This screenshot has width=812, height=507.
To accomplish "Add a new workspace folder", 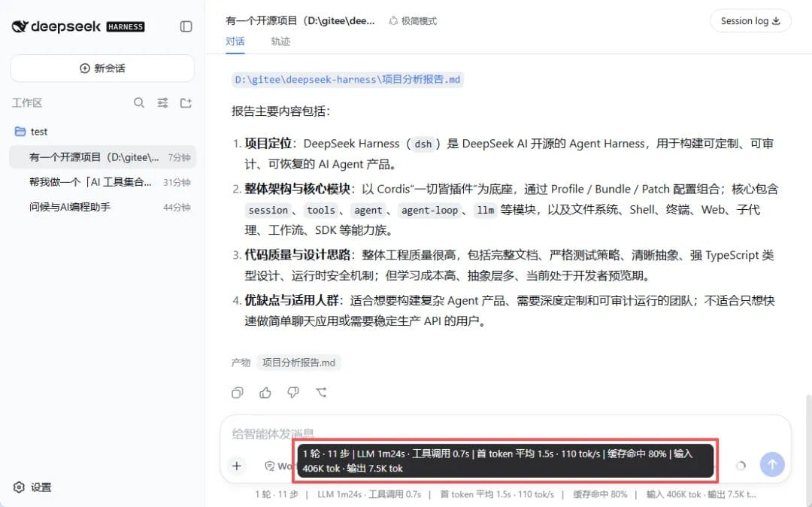I will pyautogui.click(x=186, y=102).
